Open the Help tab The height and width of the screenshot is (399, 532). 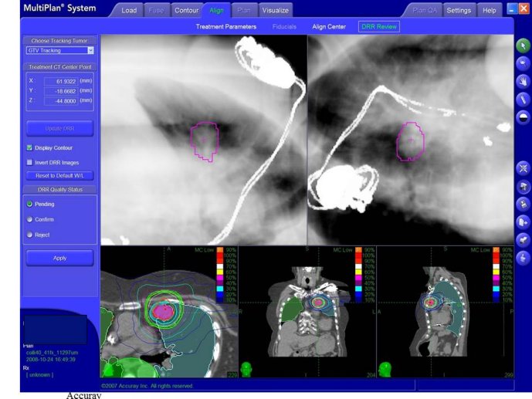(x=490, y=11)
